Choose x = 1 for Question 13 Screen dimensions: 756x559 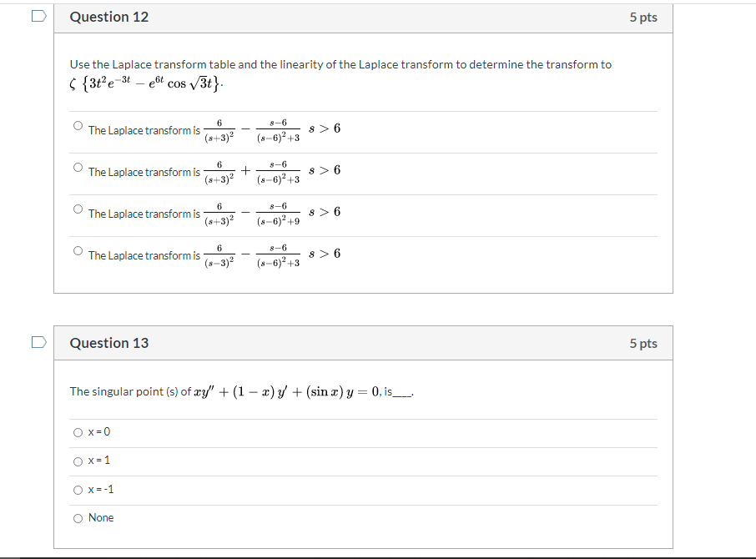(x=78, y=461)
